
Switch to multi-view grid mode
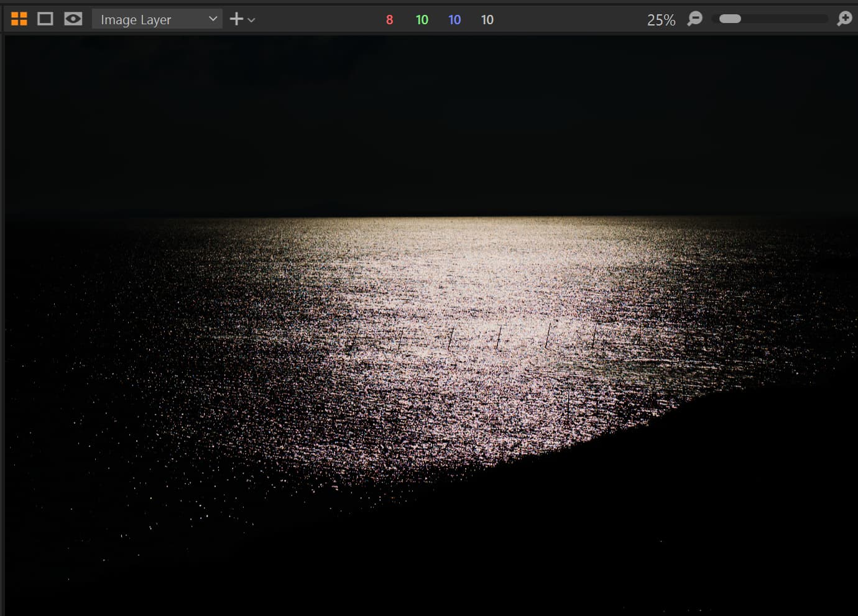(19, 19)
